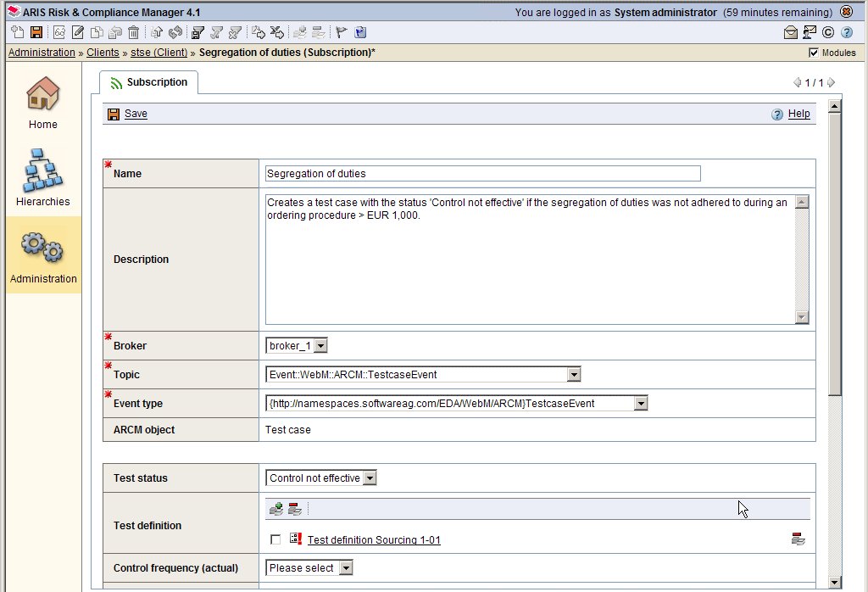The width and height of the screenshot is (868, 592).
Task: Open the Edit pencil icon in the toolbar
Action: point(76,32)
